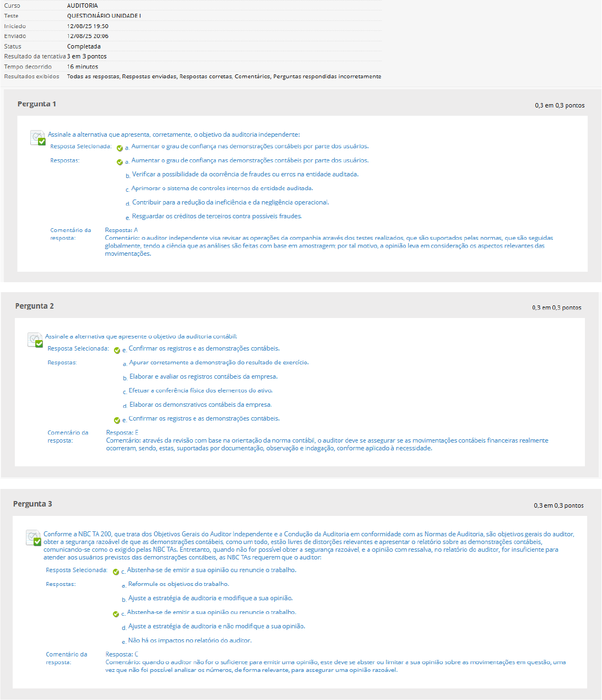The height and width of the screenshot is (700, 602).
Task: Click the correct-answer icon beside Pergunta 2 question
Action: tap(35, 340)
